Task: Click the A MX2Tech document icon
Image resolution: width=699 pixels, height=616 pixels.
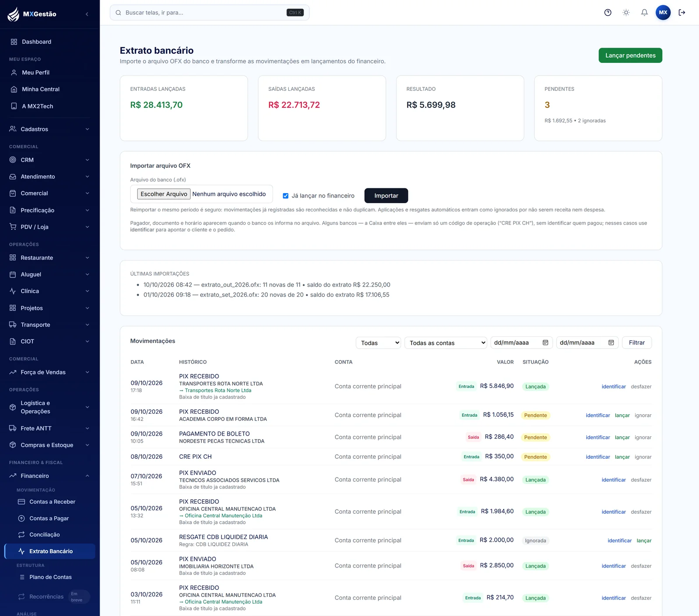Action: click(x=14, y=106)
